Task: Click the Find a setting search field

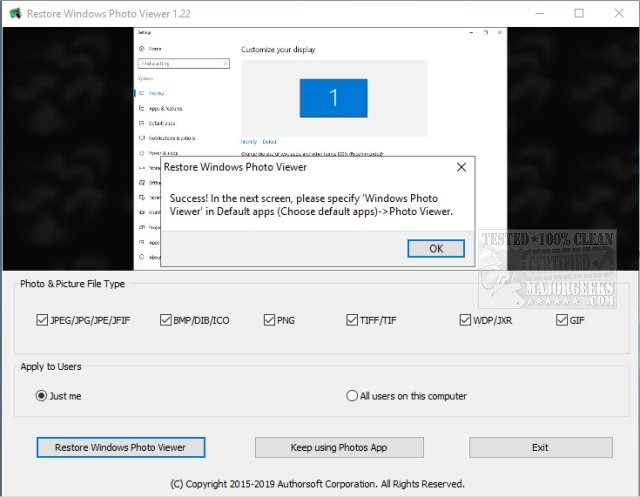Action: [184, 64]
